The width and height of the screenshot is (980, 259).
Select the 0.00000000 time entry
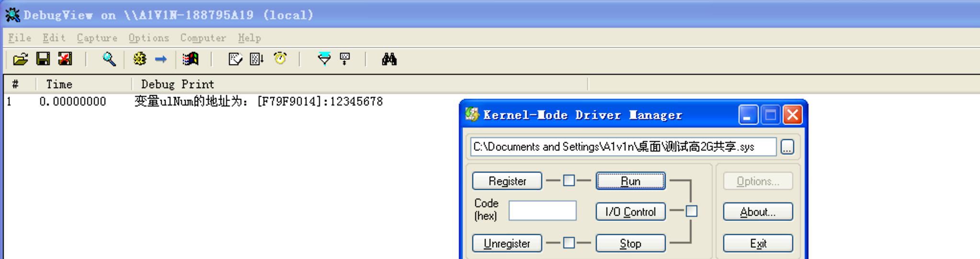click(x=72, y=101)
